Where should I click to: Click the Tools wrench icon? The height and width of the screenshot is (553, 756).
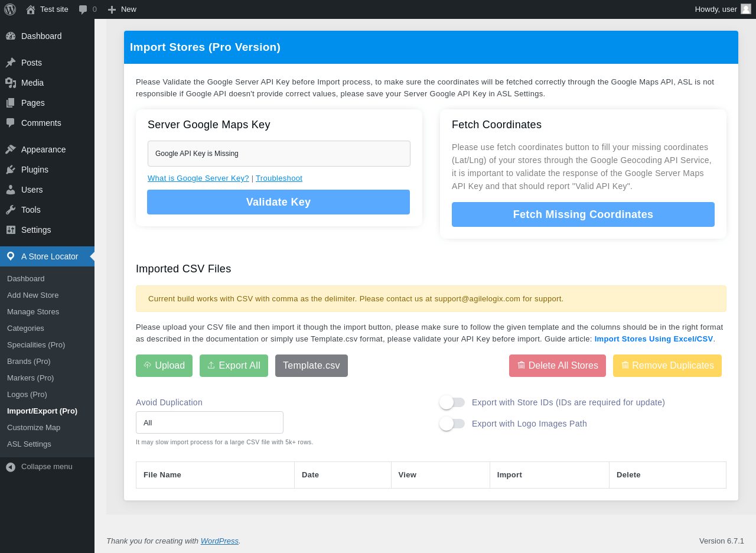pyautogui.click(x=11, y=210)
